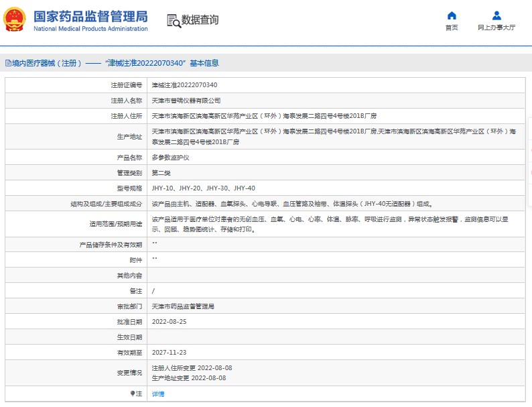
Task: Click the 型号规格 label cell
Action: [x=76, y=188]
